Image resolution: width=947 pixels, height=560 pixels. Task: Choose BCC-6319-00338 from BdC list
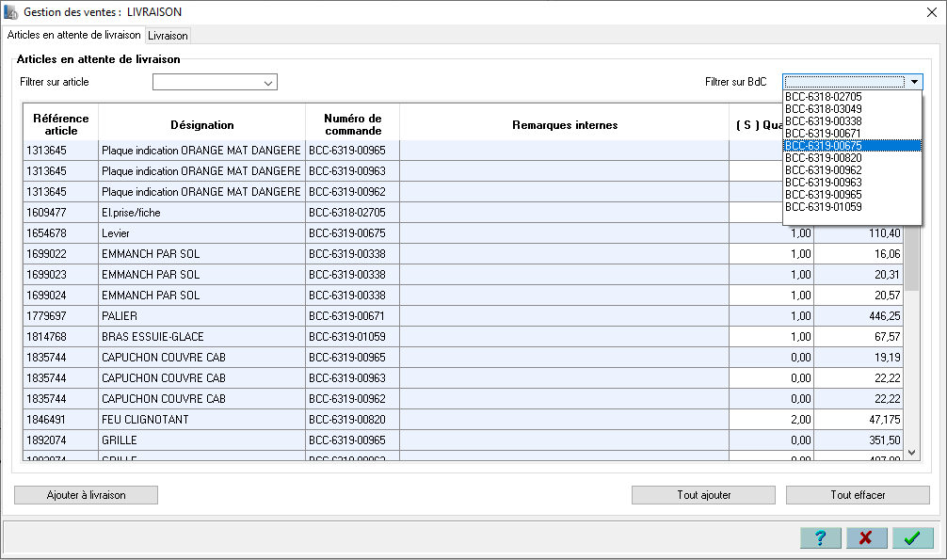click(852, 120)
